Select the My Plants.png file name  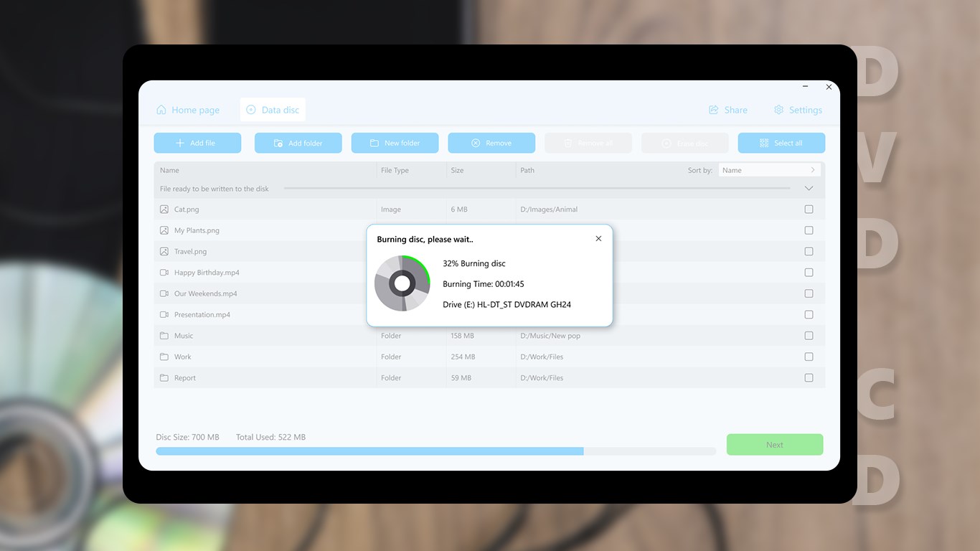point(197,230)
